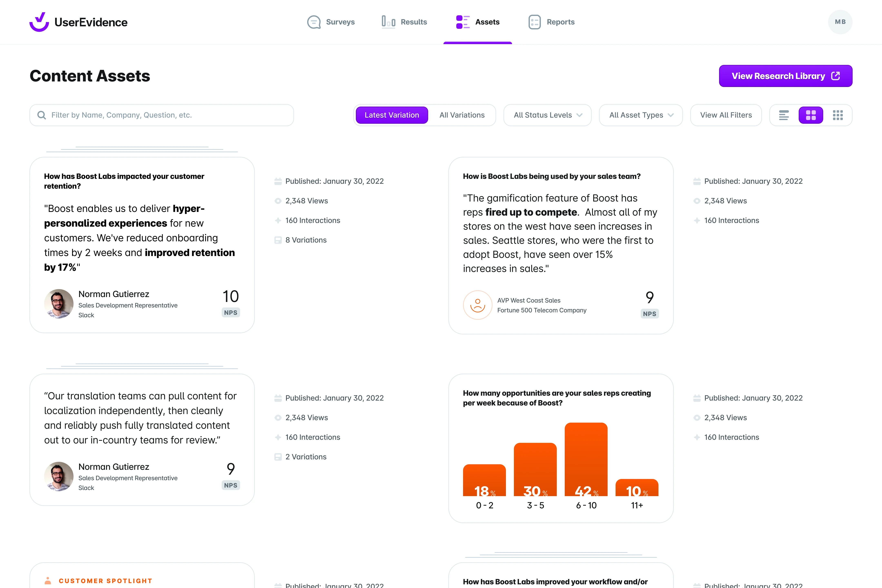Switch to All Variations view
Viewport: 882px width, 588px height.
(462, 115)
